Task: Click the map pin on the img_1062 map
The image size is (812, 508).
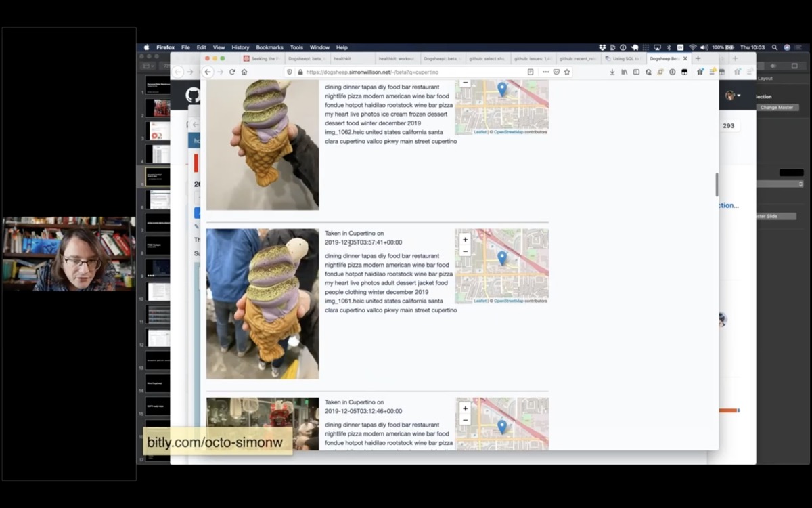Action: tap(501, 89)
